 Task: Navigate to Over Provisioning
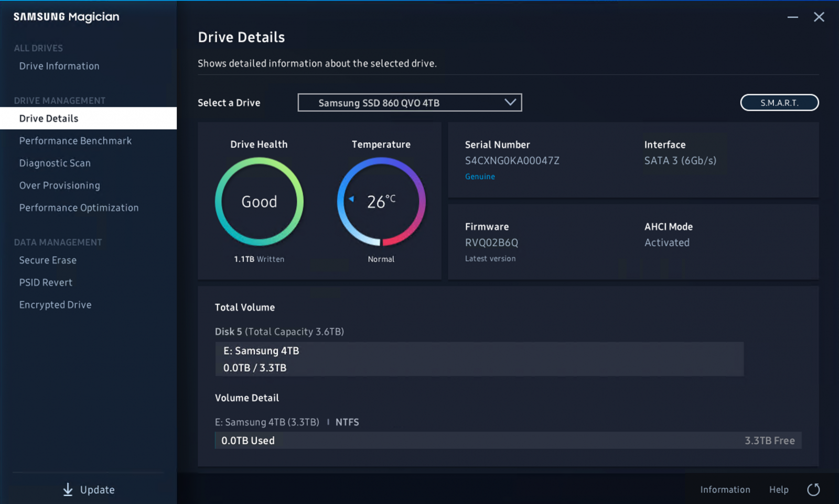click(60, 185)
